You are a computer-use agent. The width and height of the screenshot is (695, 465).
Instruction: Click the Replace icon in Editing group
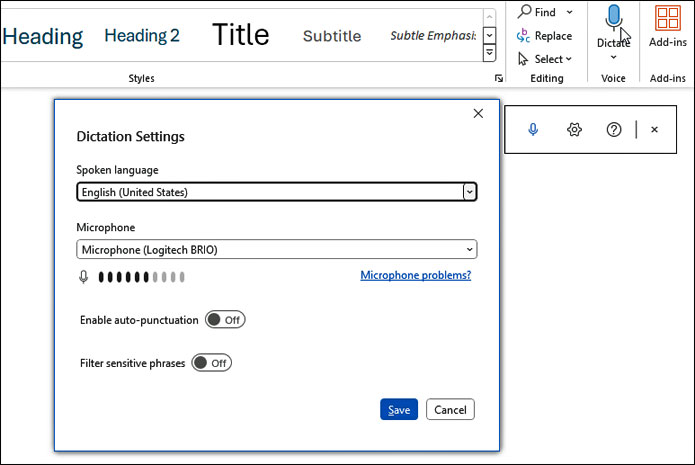523,35
